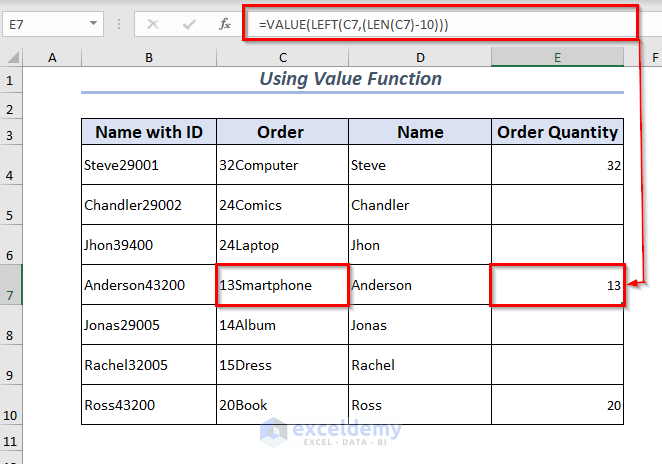This screenshot has width=662, height=464.
Task: Select Order Quantity cell showing 20
Action: pos(557,404)
